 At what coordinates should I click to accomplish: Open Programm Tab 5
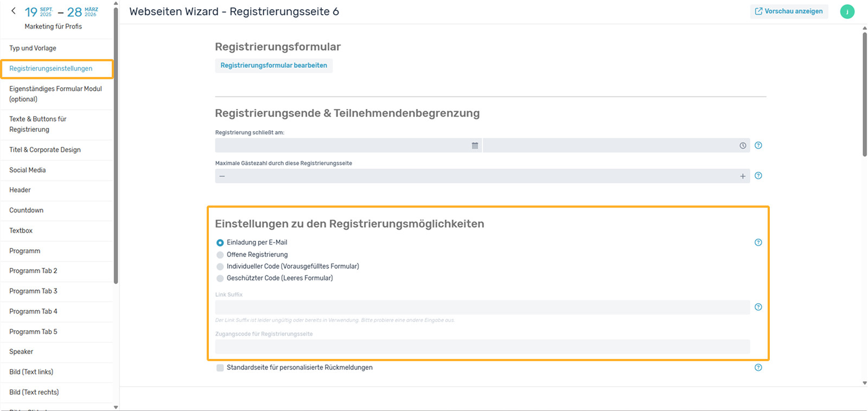pyautogui.click(x=57, y=332)
